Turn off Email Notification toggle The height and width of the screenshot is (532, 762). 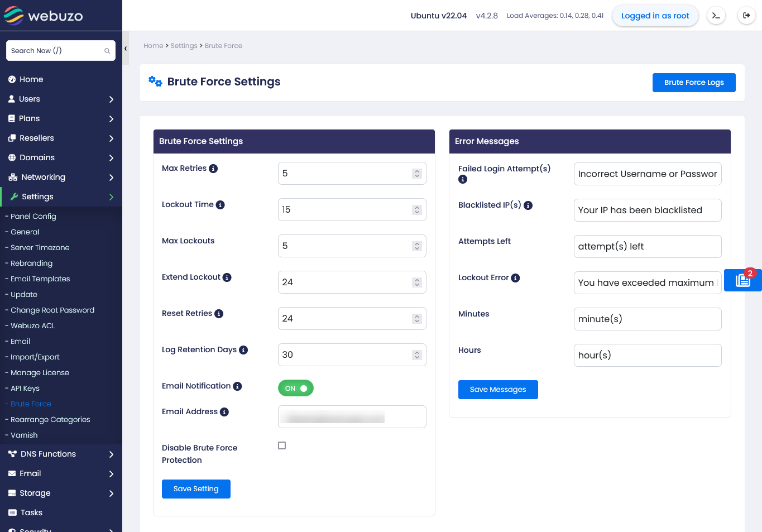click(x=296, y=388)
